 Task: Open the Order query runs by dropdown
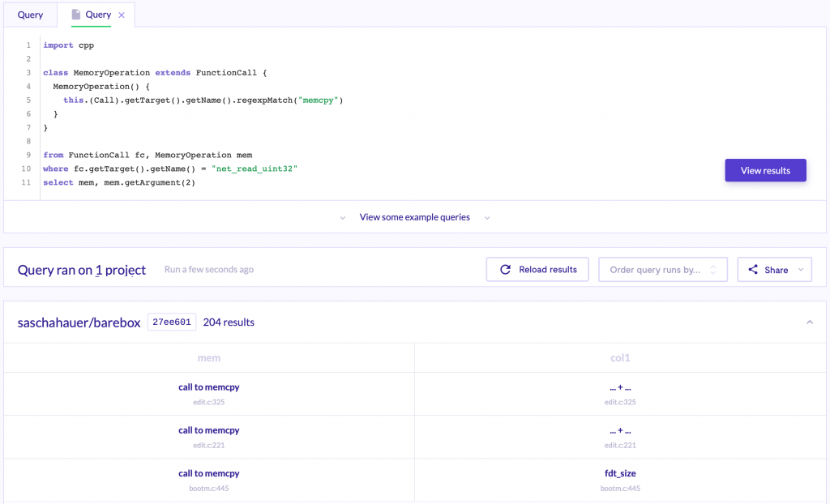[662, 270]
